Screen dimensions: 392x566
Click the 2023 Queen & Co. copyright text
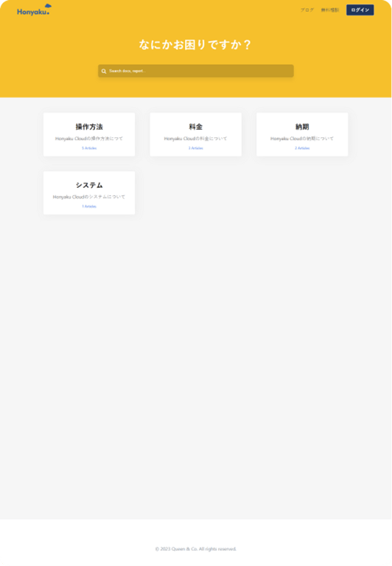tap(196, 549)
